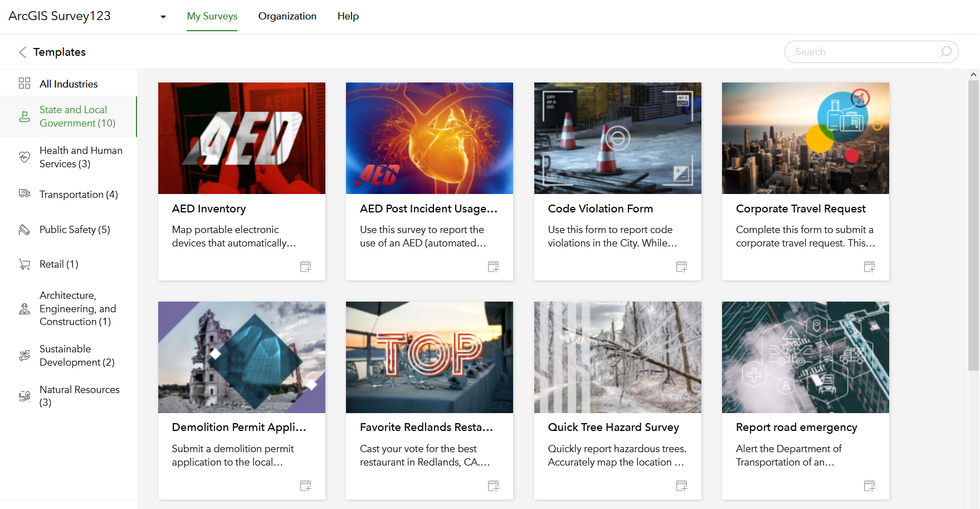Open the ArcGIS Survey123 dropdown menu

coord(162,17)
